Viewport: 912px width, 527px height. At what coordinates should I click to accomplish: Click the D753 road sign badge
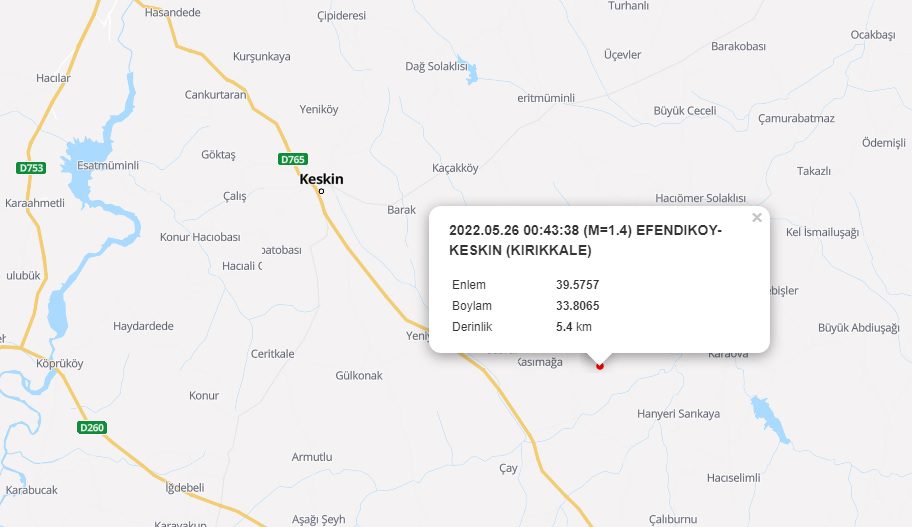pyautogui.click(x=31, y=168)
